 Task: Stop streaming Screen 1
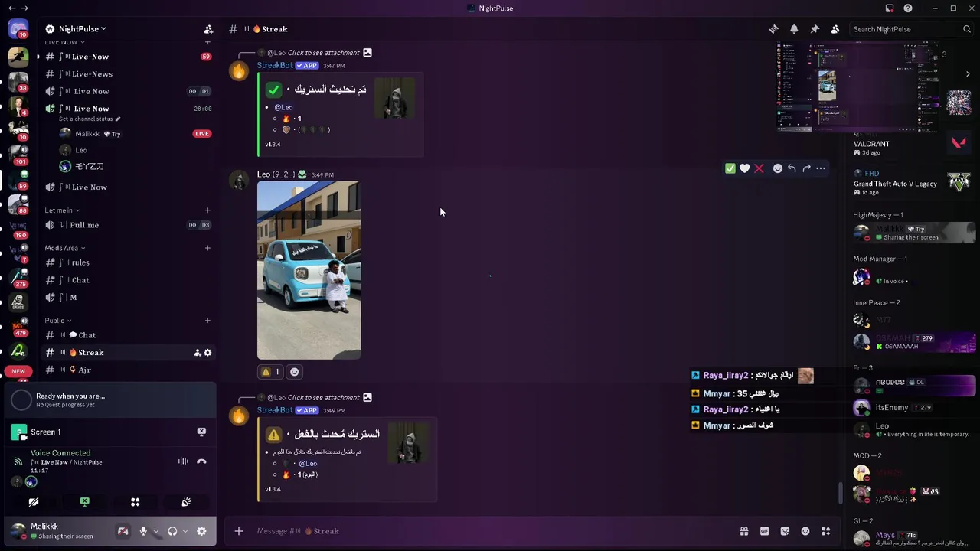[x=201, y=432]
